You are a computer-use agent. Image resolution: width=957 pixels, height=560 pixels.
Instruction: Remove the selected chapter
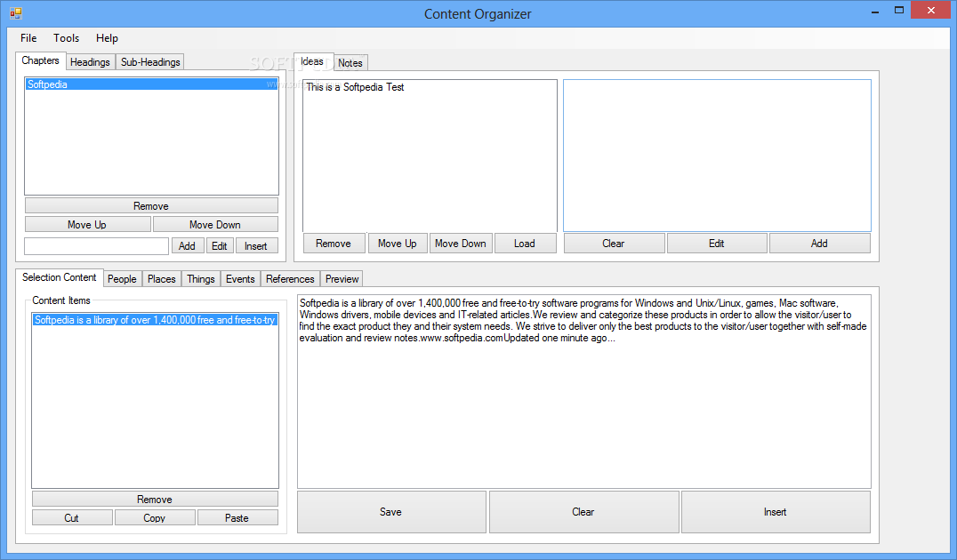tap(151, 205)
